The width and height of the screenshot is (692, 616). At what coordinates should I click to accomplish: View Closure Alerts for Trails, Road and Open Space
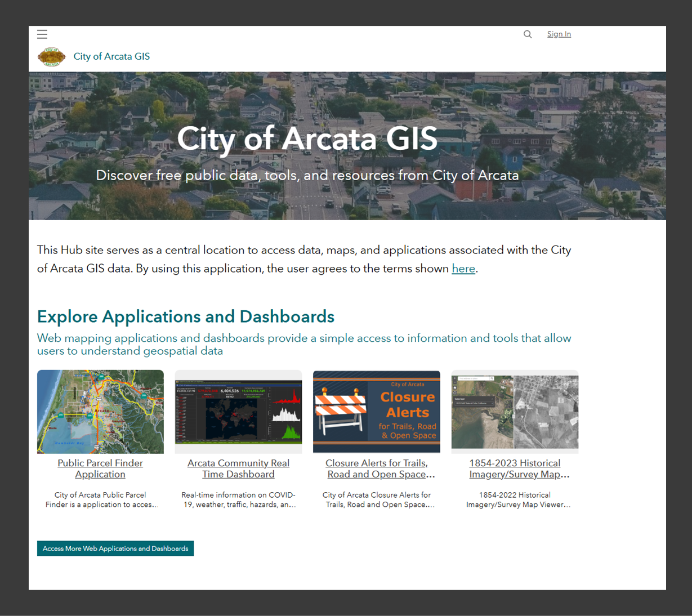tap(376, 468)
